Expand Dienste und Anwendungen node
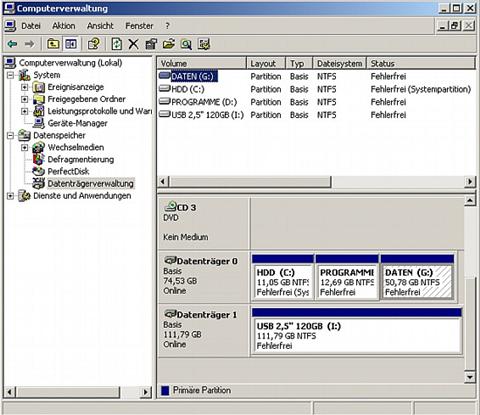This screenshot has height=415, width=480. 11,196
